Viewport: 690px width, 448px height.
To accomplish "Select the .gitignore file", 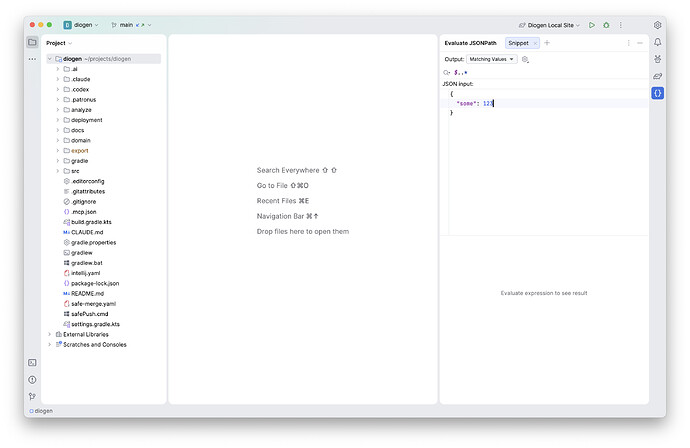I will tap(84, 202).
